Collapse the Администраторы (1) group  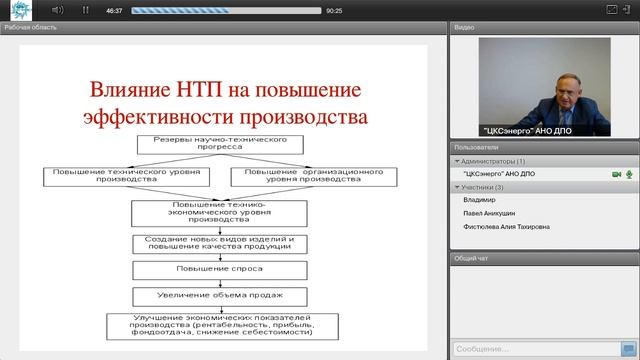[x=457, y=161]
